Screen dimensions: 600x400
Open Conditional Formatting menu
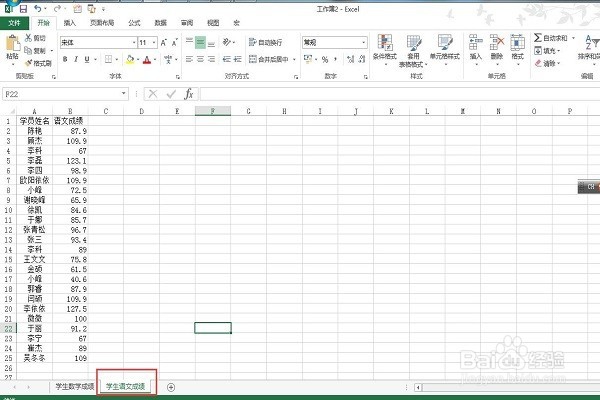pyautogui.click(x=385, y=50)
